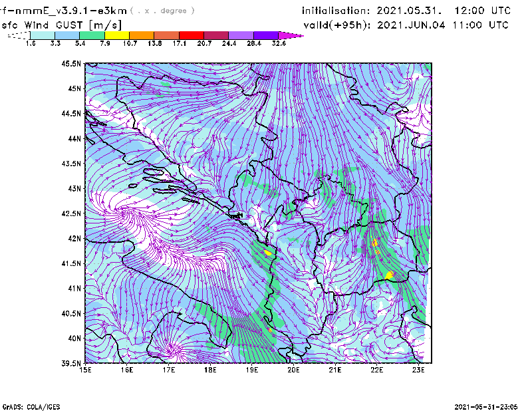Click the '7.9' legend scale value

pos(105,43)
